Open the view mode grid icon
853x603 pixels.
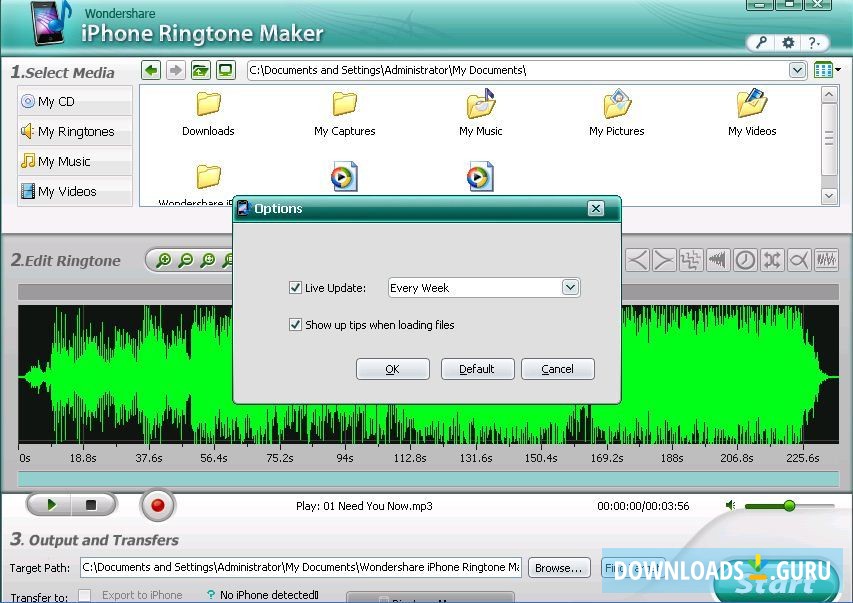point(823,70)
